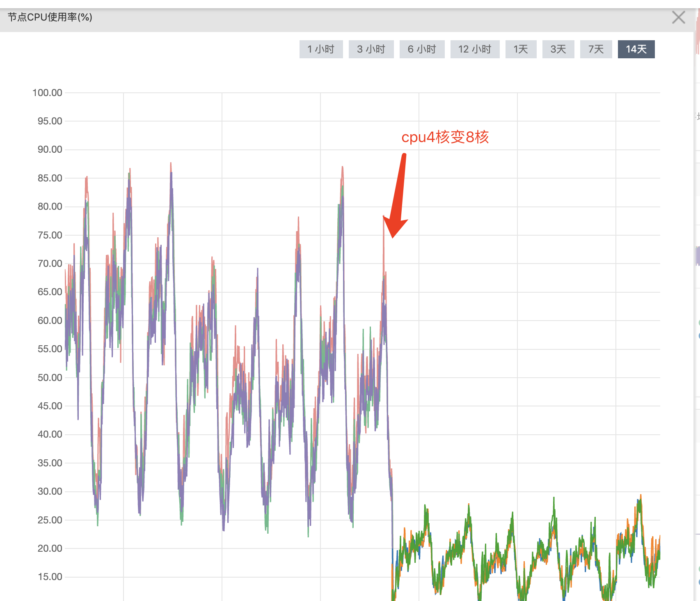Choose the 6 小时 time range

(422, 49)
